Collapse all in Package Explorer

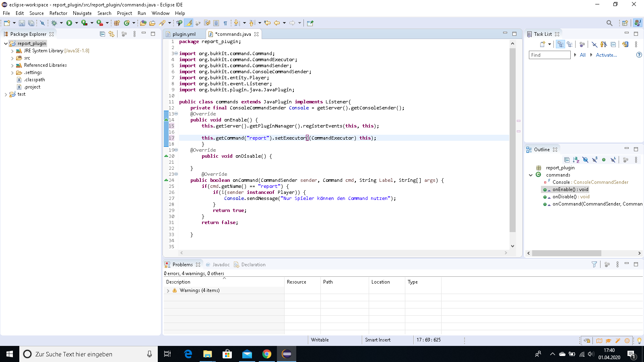[102, 34]
